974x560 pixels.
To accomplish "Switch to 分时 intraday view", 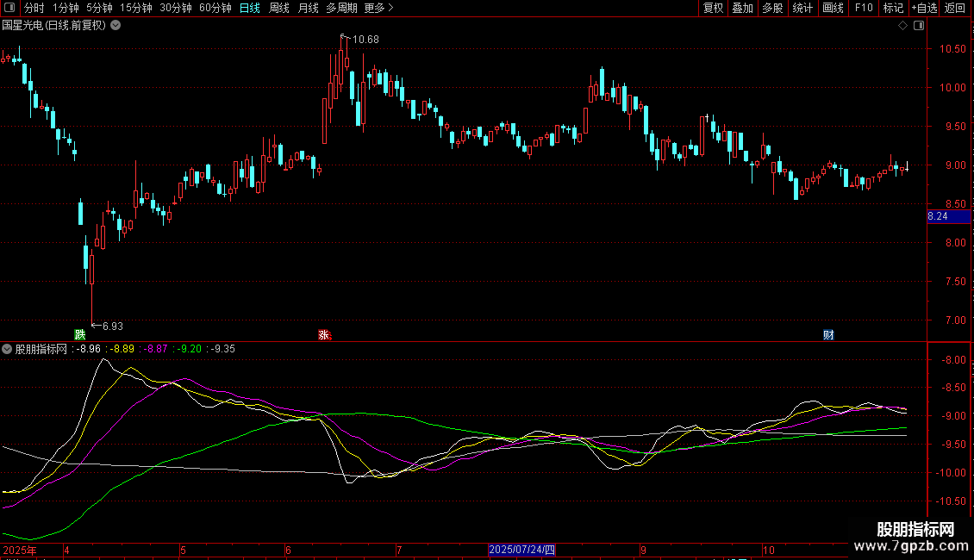I will click(x=34, y=8).
